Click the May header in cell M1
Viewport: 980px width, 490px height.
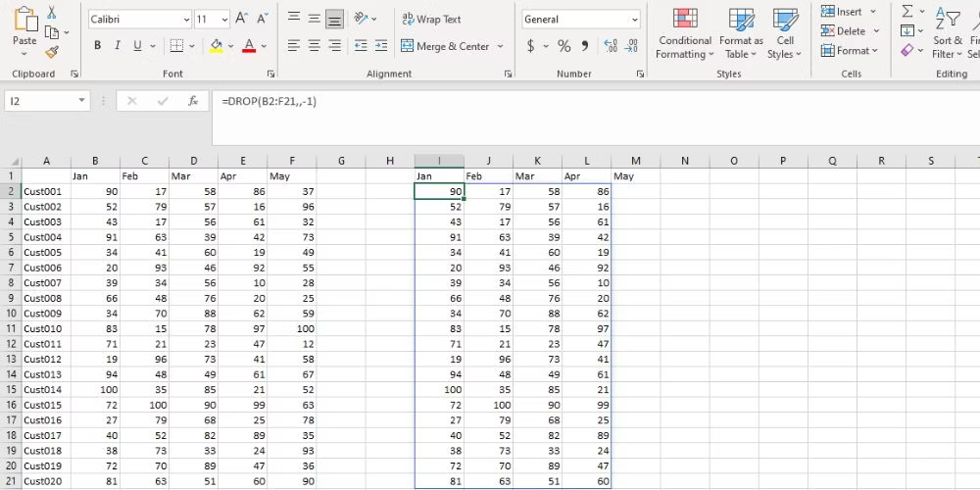coord(636,176)
